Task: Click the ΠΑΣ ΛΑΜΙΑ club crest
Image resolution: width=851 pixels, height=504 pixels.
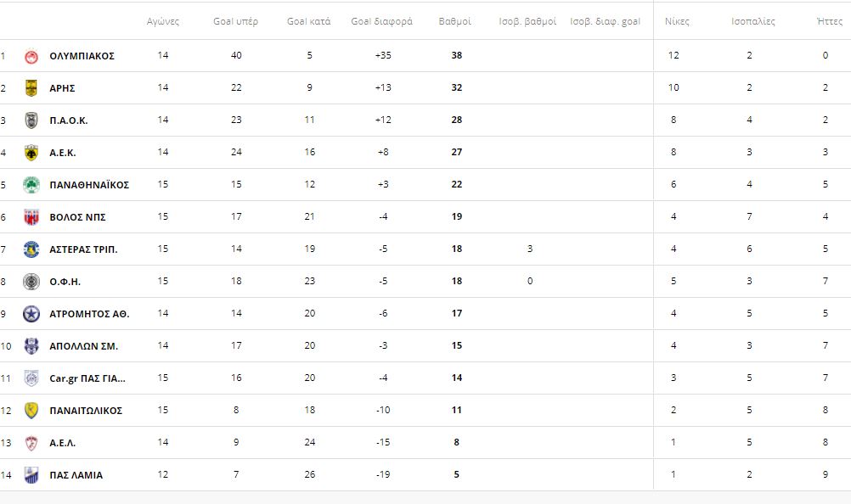Action: click(x=31, y=475)
